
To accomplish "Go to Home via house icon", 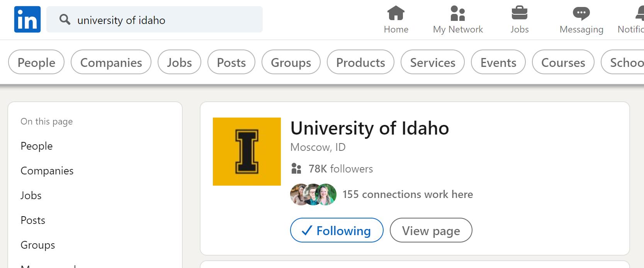I will [x=396, y=13].
